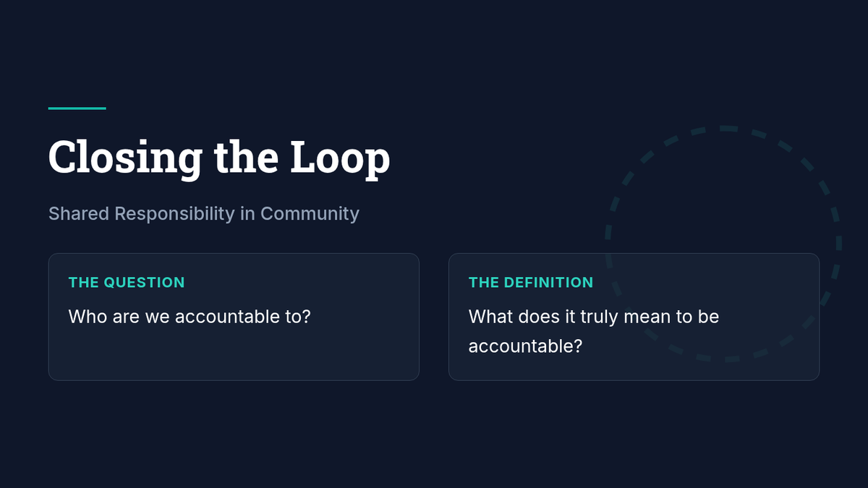Select "What does it truly mean to be" line

coord(593,317)
